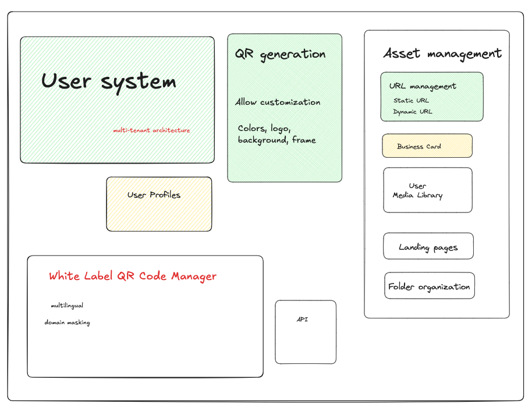Click the "Allow customization" text
This screenshot has height=411, width=532.
tap(278, 102)
